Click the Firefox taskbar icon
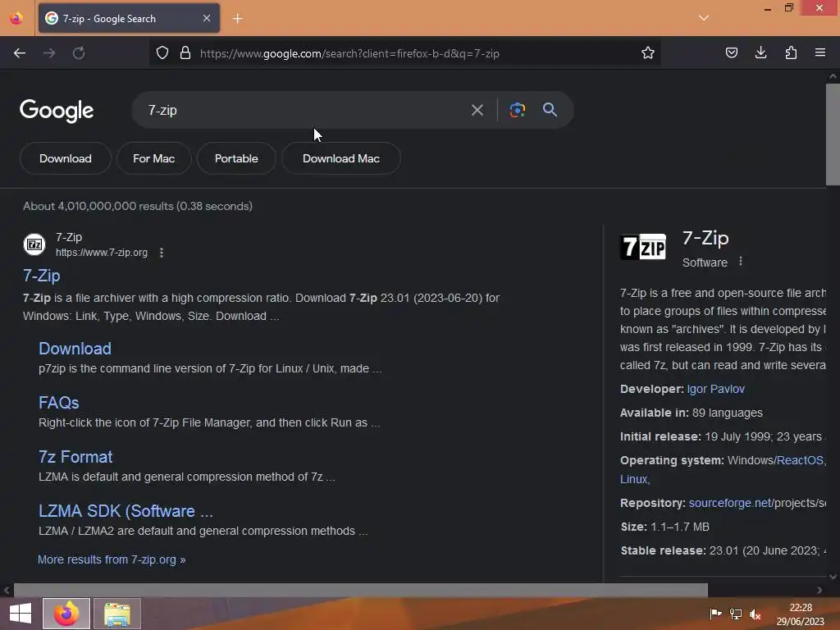The width and height of the screenshot is (840, 630). 66,614
